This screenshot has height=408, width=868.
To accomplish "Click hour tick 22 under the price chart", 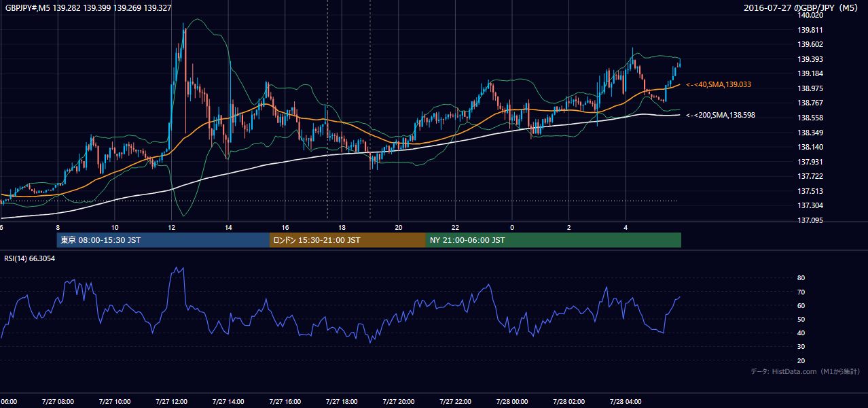I will tap(455, 227).
